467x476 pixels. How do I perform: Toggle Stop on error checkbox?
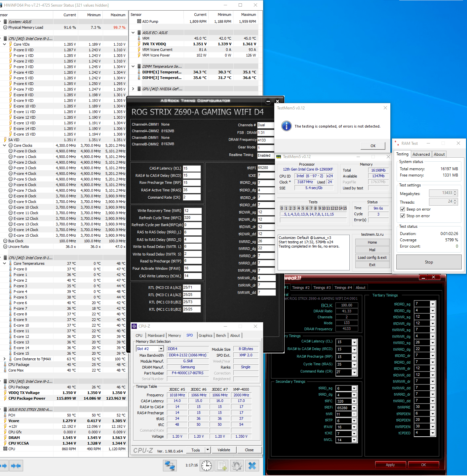pyautogui.click(x=403, y=216)
